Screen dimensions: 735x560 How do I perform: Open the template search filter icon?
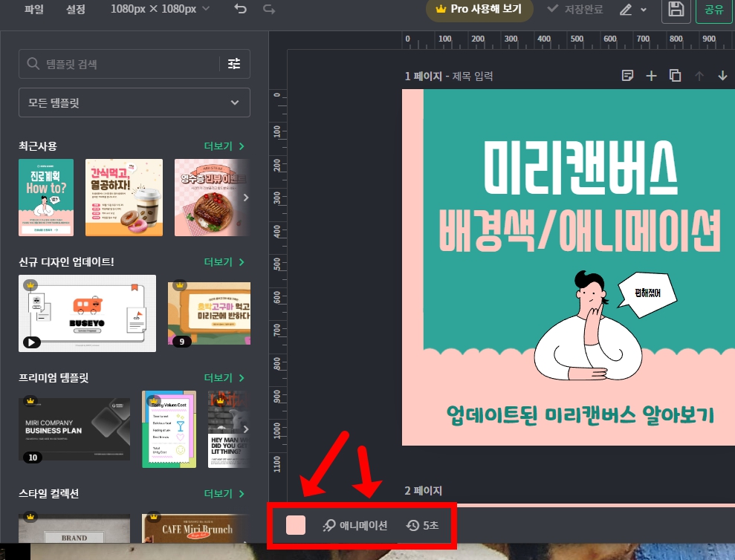(x=234, y=64)
